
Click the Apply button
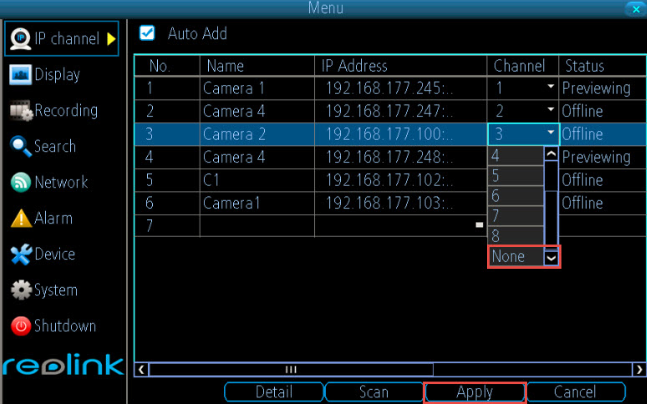coord(475,392)
